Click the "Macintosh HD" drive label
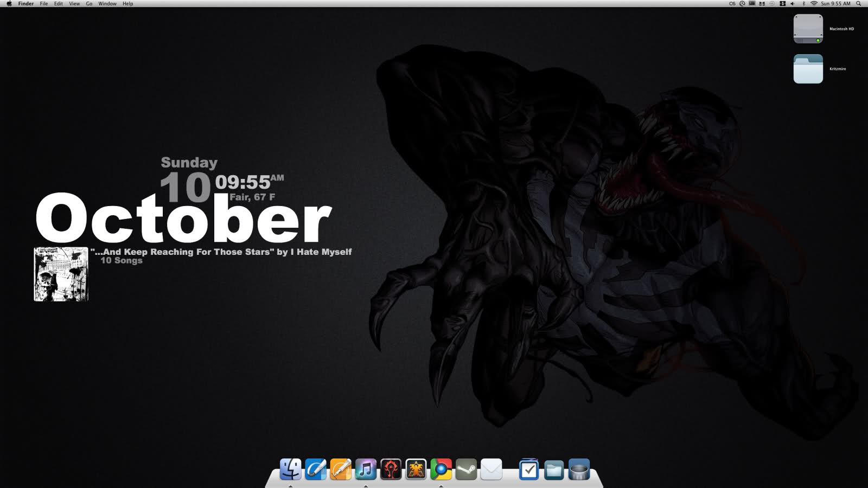The height and width of the screenshot is (488, 868). pyautogui.click(x=841, y=29)
